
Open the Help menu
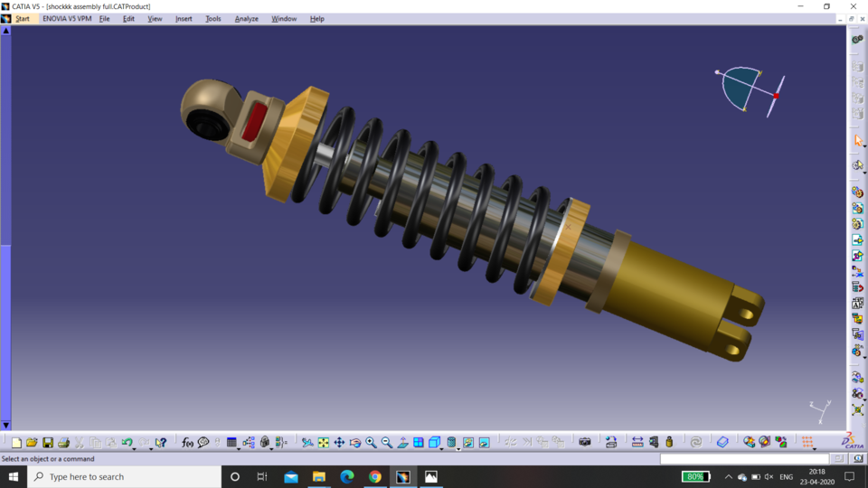click(316, 19)
